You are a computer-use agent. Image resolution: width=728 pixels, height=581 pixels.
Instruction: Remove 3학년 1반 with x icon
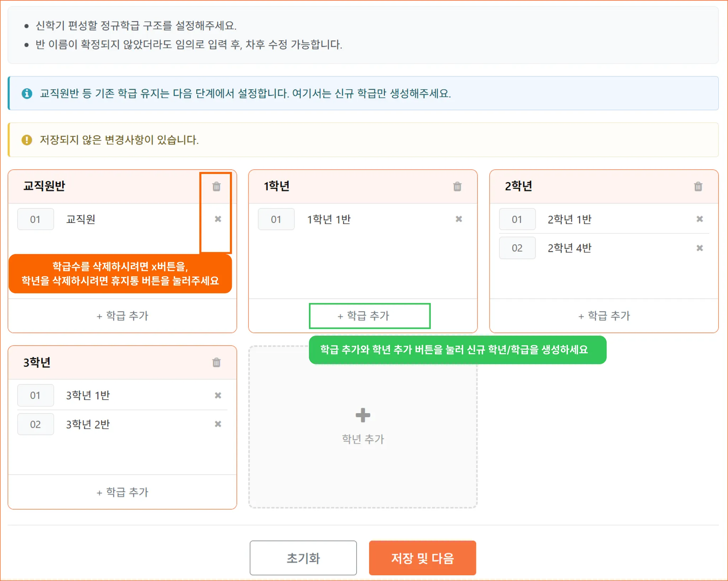click(218, 395)
